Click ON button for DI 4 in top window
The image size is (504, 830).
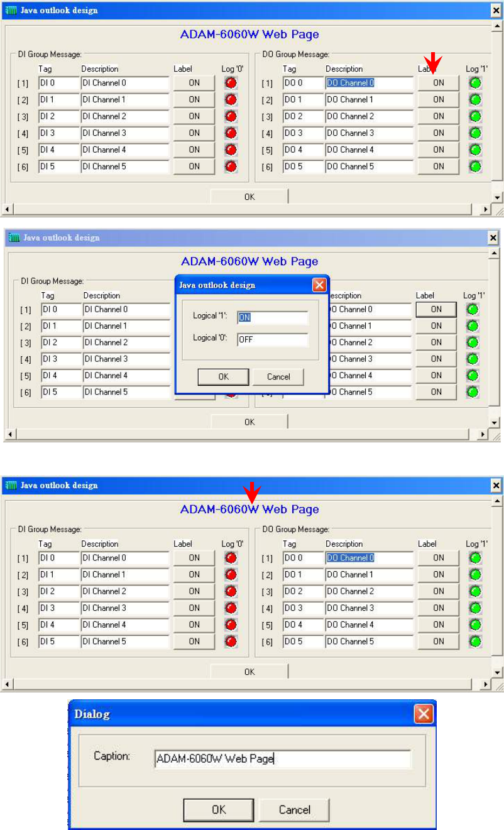coord(194,150)
